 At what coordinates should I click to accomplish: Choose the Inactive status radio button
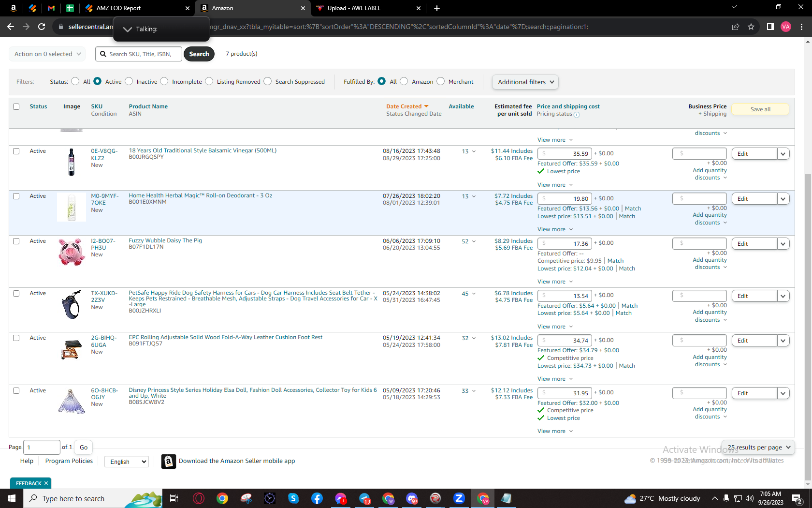coord(129,81)
